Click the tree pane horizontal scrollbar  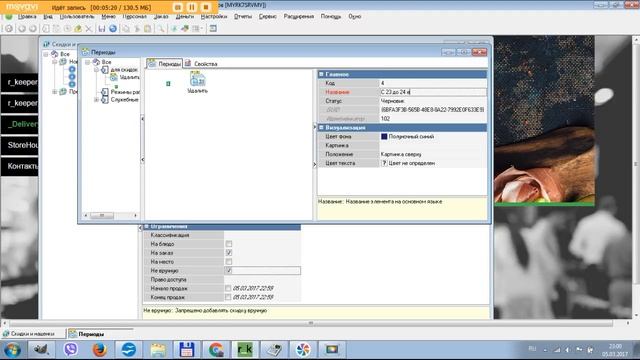tap(110, 215)
